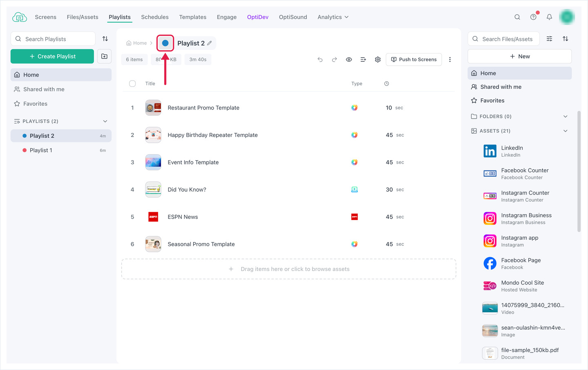The image size is (588, 370).
Task: Switch to the Screens tab
Action: (x=46, y=17)
